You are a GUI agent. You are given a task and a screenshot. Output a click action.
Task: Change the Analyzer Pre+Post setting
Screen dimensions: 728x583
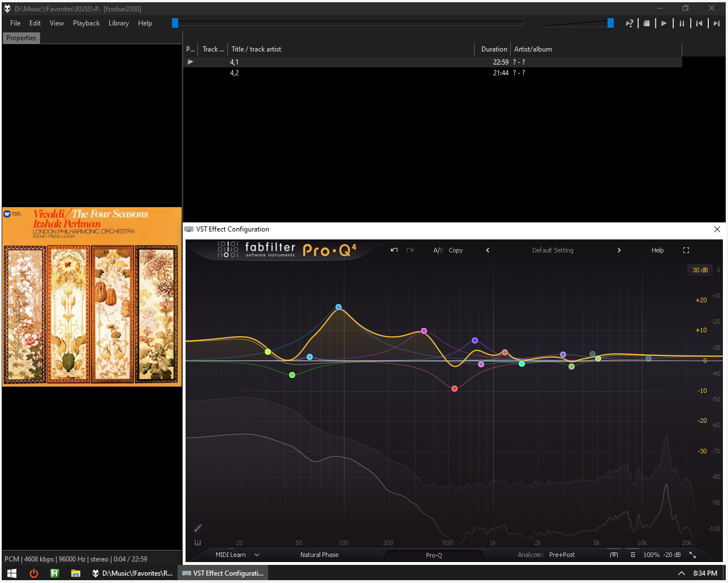tap(562, 555)
